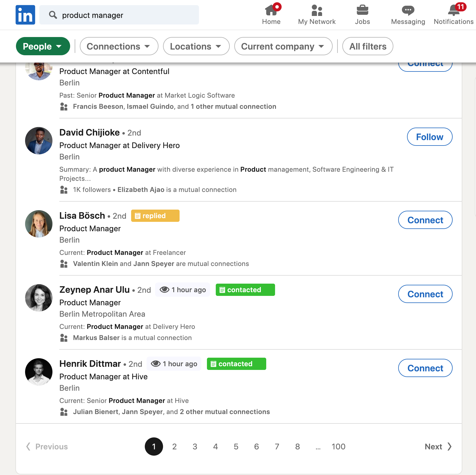Open Notifications bell icon

coord(453,10)
